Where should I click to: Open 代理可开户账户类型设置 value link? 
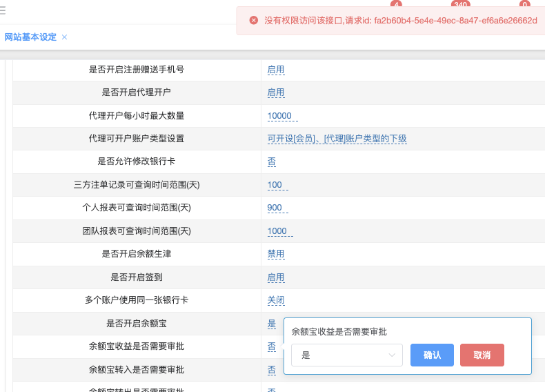(x=337, y=139)
